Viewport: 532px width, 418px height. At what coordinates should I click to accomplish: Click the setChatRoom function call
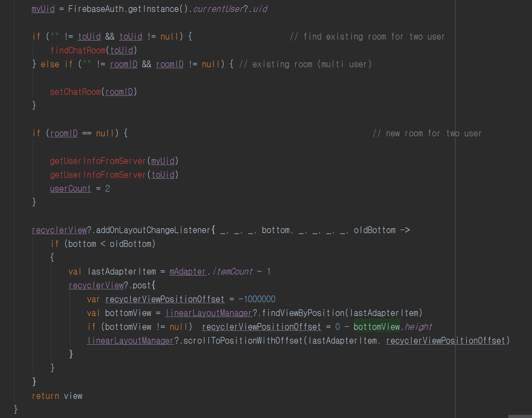(x=75, y=92)
